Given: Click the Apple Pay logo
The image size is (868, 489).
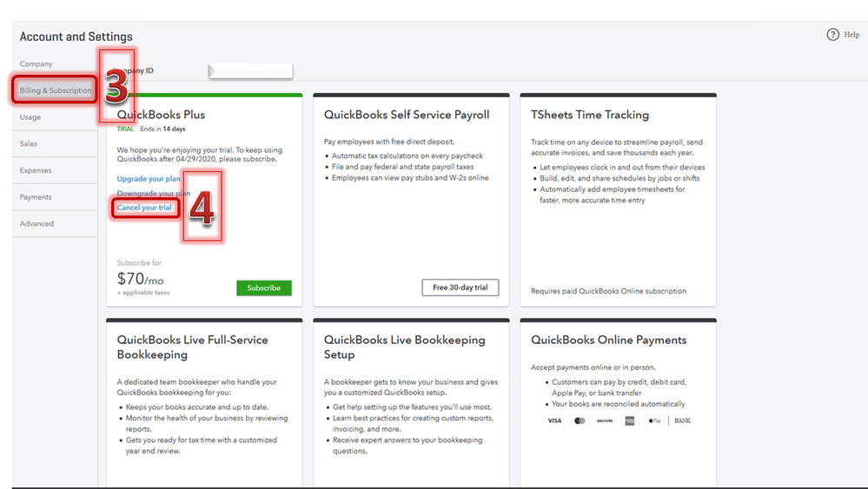Looking at the screenshot, I should (x=654, y=420).
